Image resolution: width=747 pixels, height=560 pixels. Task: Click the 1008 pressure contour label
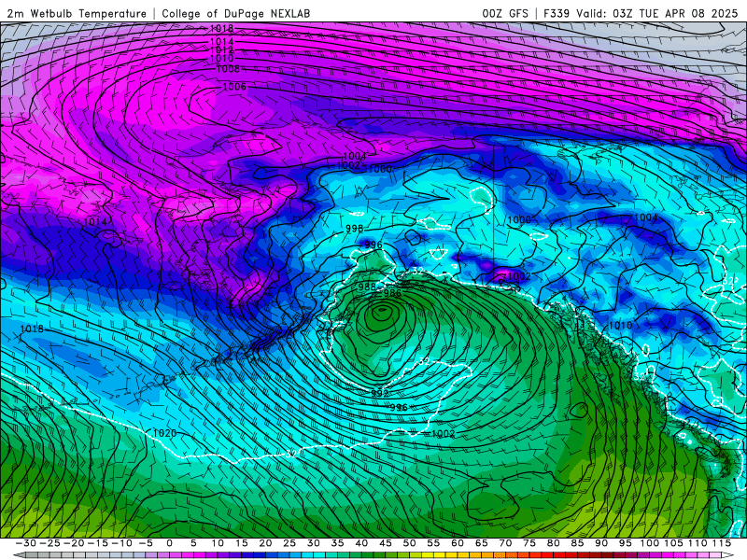pos(228,69)
